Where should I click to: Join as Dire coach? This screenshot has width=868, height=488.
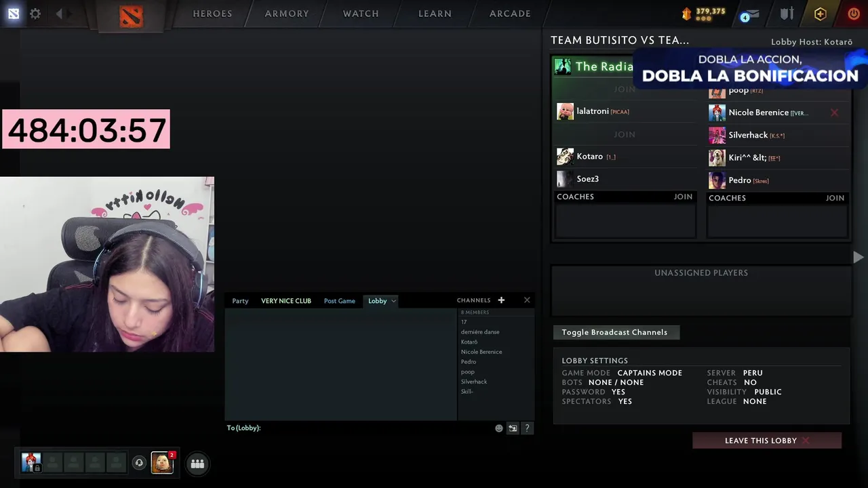pyautogui.click(x=835, y=198)
